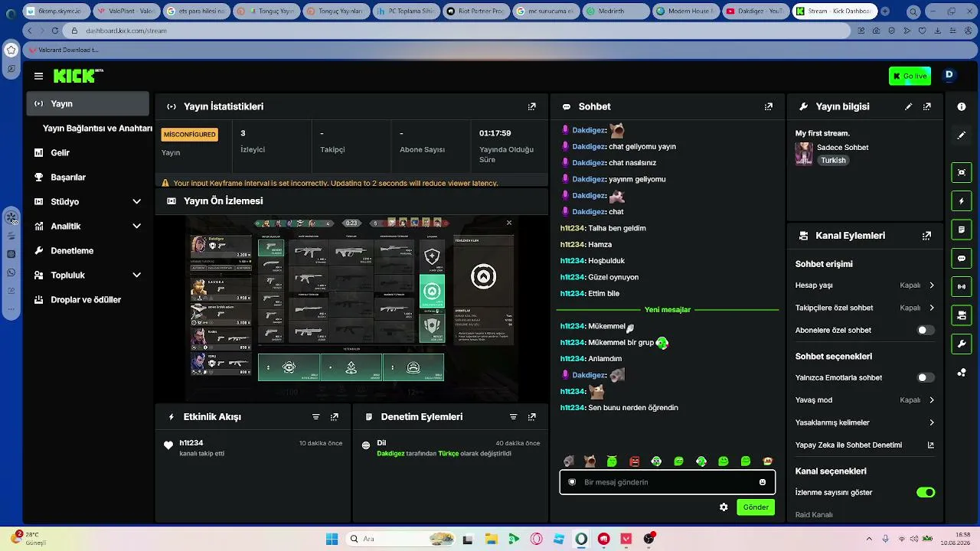Pop out the Denetim Eylemleri panel
This screenshot has height=551, width=980.
pyautogui.click(x=532, y=417)
